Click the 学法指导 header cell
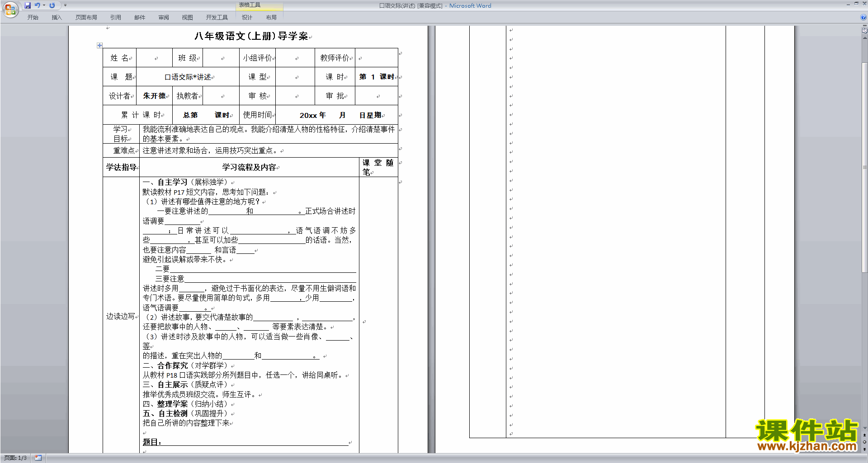The width and height of the screenshot is (868, 463). click(121, 167)
